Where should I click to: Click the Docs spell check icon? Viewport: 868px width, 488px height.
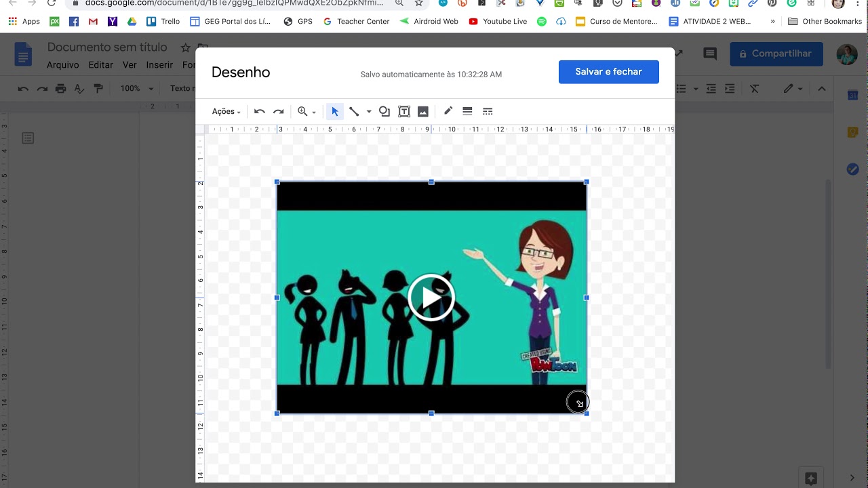79,89
